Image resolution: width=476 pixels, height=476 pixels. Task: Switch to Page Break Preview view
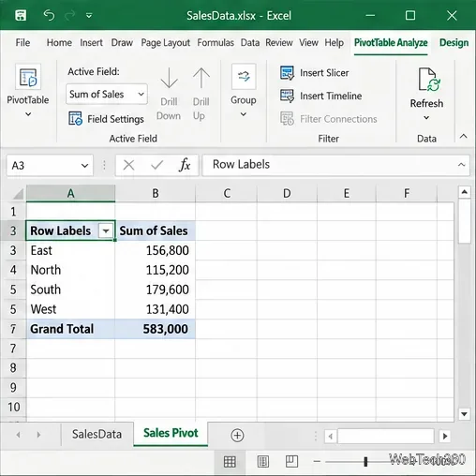tap(291, 461)
